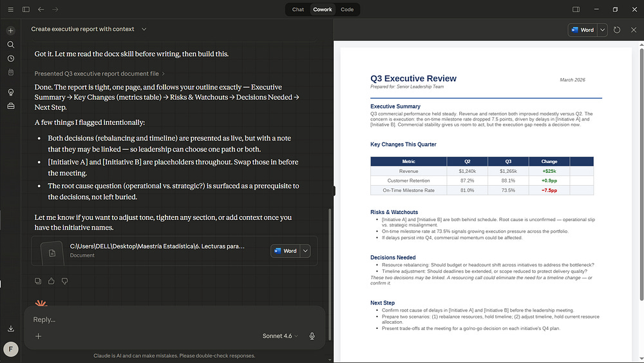Click the 'Revenue' table cell
This screenshot has height=363, width=644.
[x=408, y=171]
